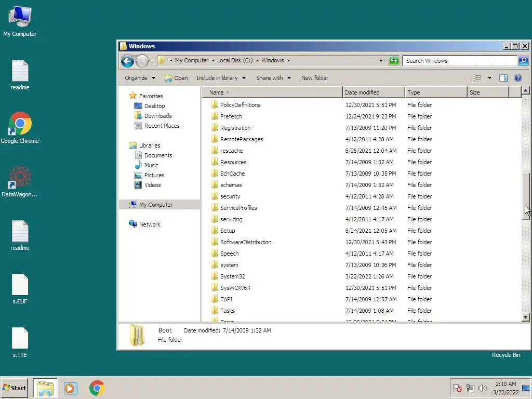
Task: Select the SoftwareDistribution folder row
Action: (x=362, y=242)
